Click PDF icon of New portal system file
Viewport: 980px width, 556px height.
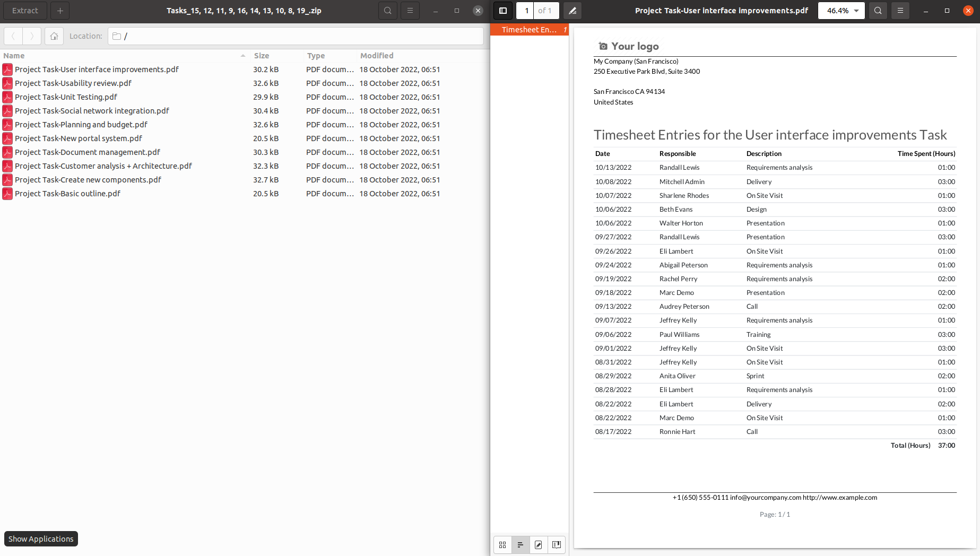tap(7, 138)
